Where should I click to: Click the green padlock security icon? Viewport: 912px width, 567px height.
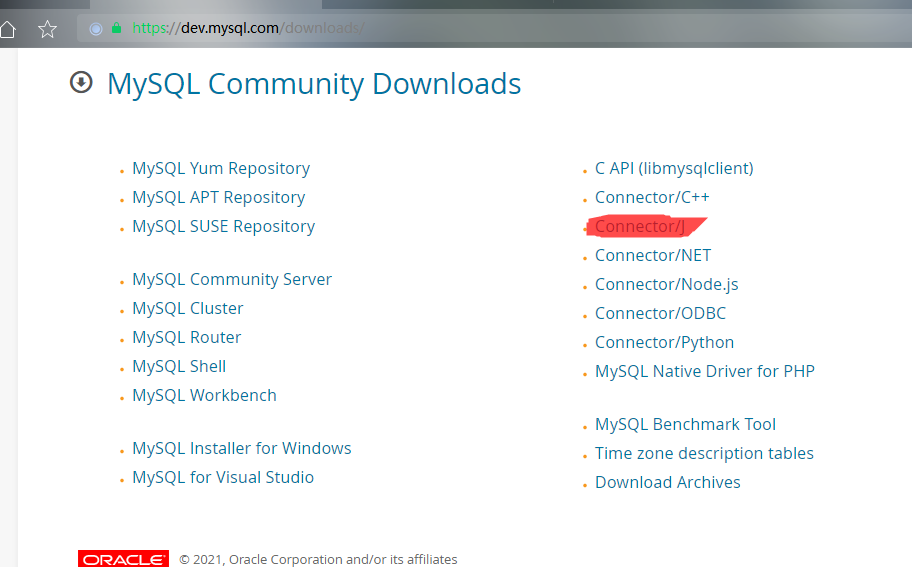click(x=116, y=28)
